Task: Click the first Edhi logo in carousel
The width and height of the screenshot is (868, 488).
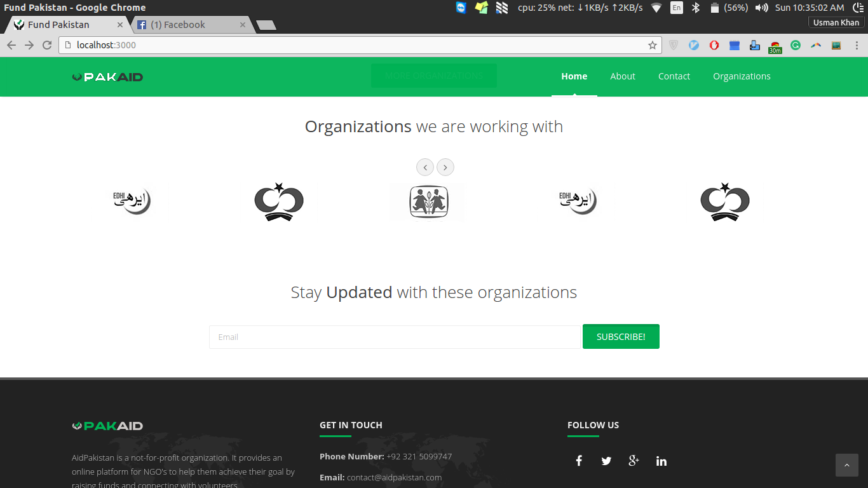Action: 132,201
